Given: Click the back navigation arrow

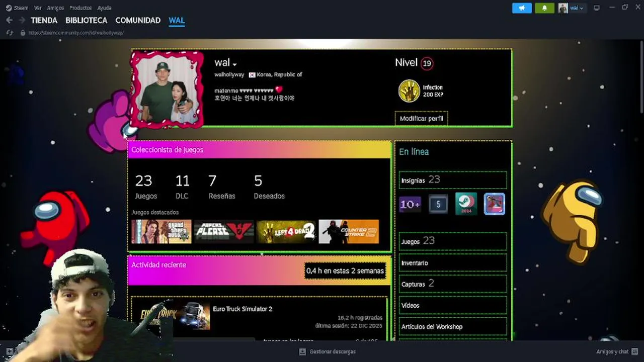Looking at the screenshot, I should (x=9, y=20).
